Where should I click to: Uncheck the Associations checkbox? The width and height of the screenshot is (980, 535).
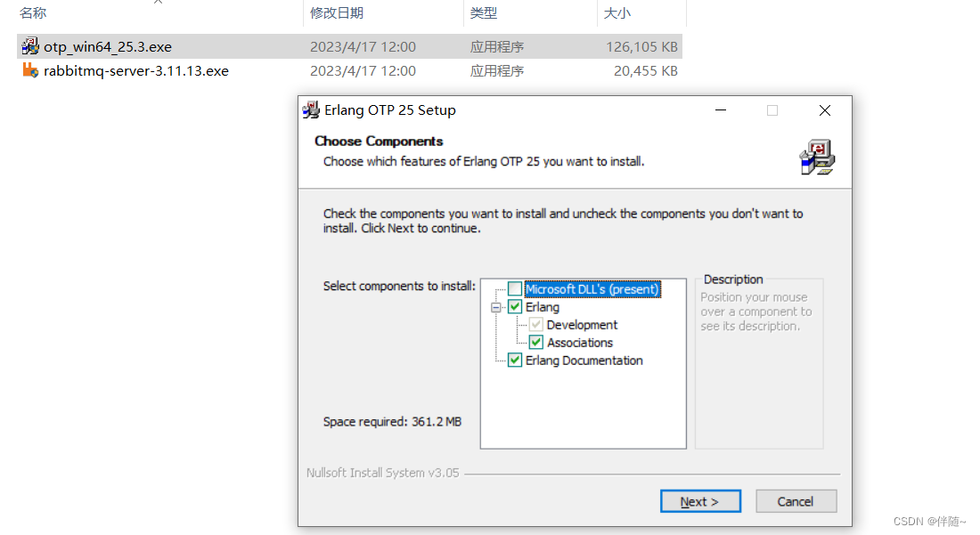(535, 342)
